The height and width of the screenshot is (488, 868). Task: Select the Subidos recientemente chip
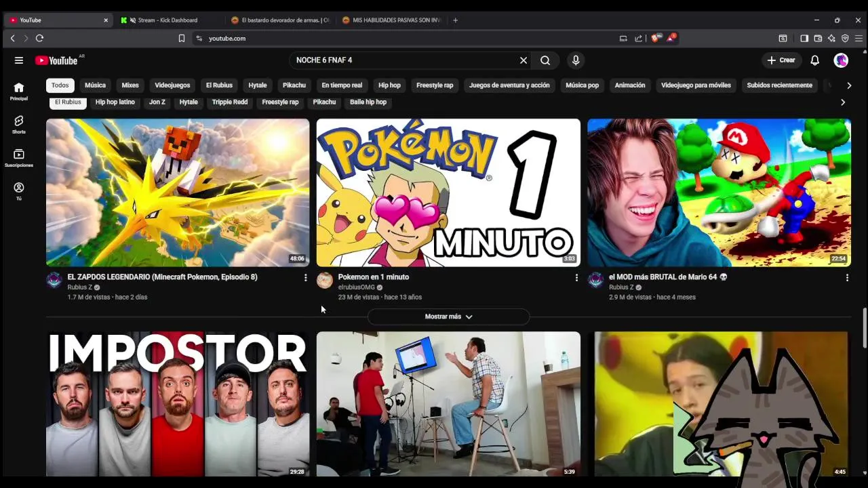tap(779, 85)
